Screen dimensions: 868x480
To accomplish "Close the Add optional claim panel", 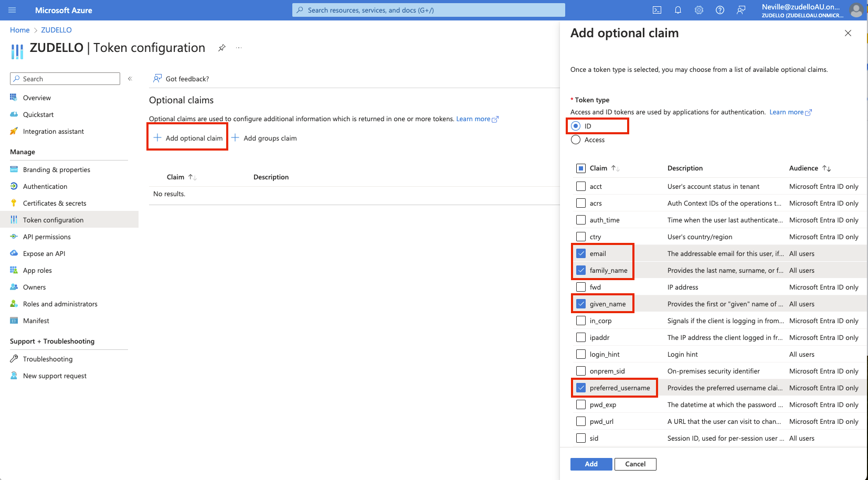I will pyautogui.click(x=848, y=33).
